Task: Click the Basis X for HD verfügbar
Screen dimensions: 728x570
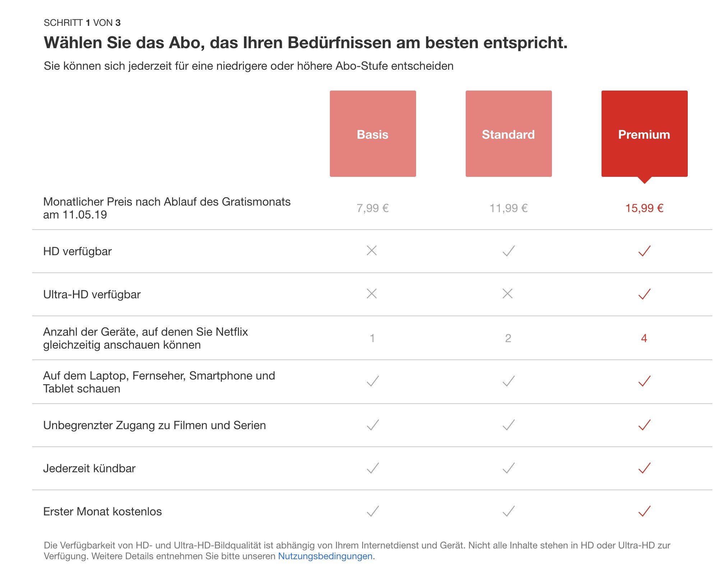Action: point(372,250)
